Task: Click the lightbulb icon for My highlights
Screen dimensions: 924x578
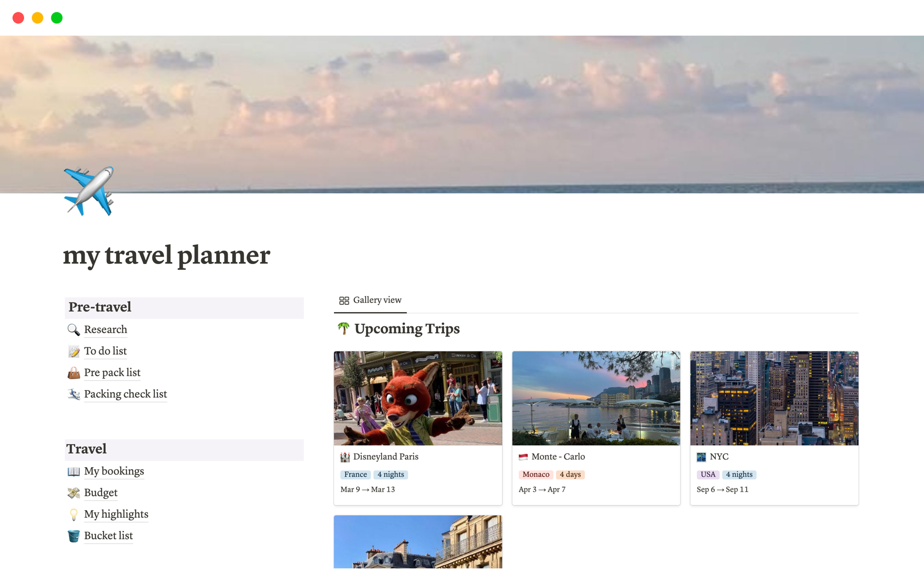Action: click(73, 514)
